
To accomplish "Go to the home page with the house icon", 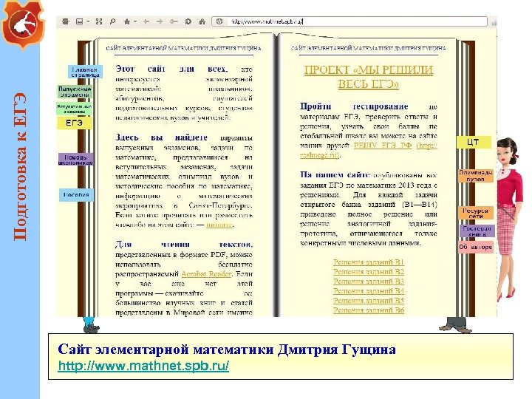I will pos(202,21).
